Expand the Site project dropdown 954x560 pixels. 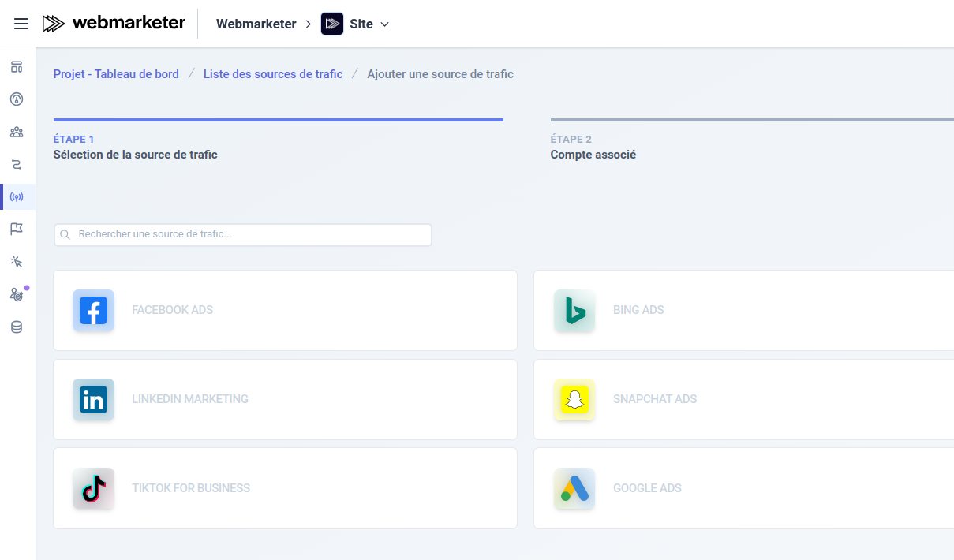coord(357,24)
